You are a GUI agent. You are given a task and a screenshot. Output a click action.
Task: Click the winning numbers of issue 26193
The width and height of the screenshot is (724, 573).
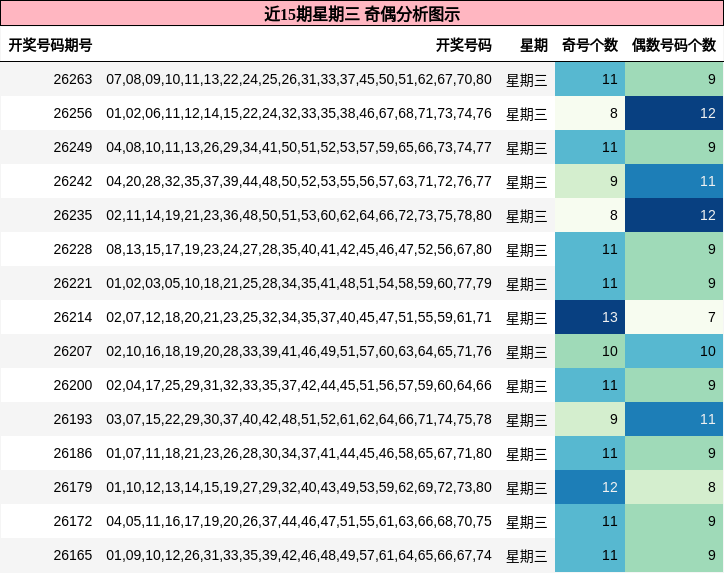[x=299, y=419]
